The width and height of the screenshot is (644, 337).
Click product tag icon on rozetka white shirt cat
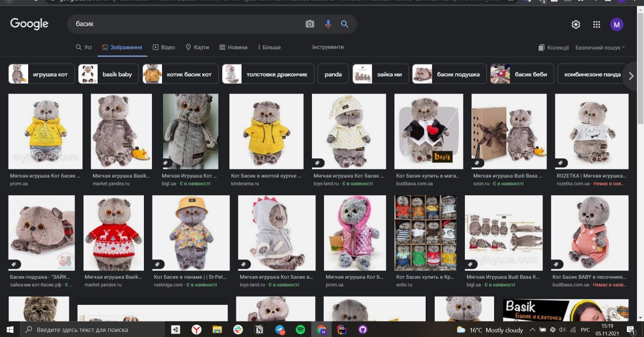pos(560,163)
